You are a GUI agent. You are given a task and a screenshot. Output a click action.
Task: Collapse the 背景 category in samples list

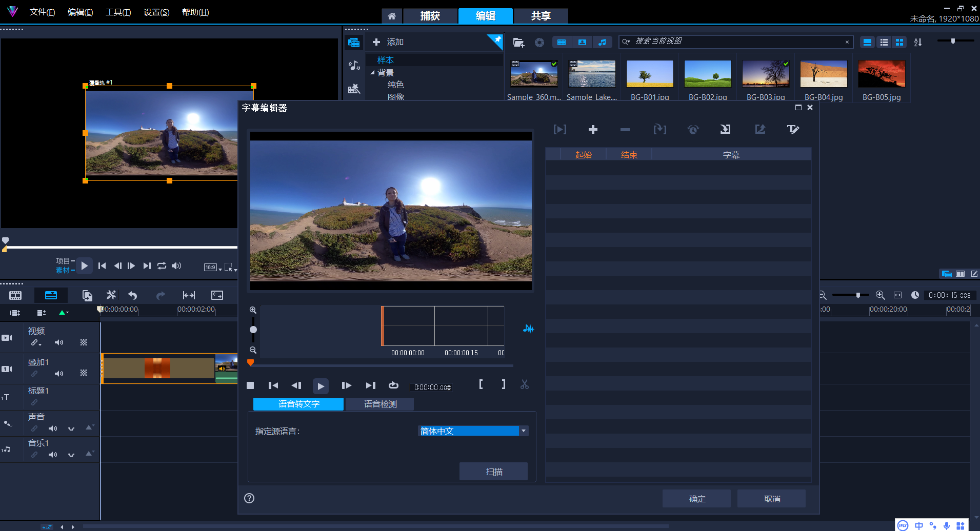coord(373,72)
